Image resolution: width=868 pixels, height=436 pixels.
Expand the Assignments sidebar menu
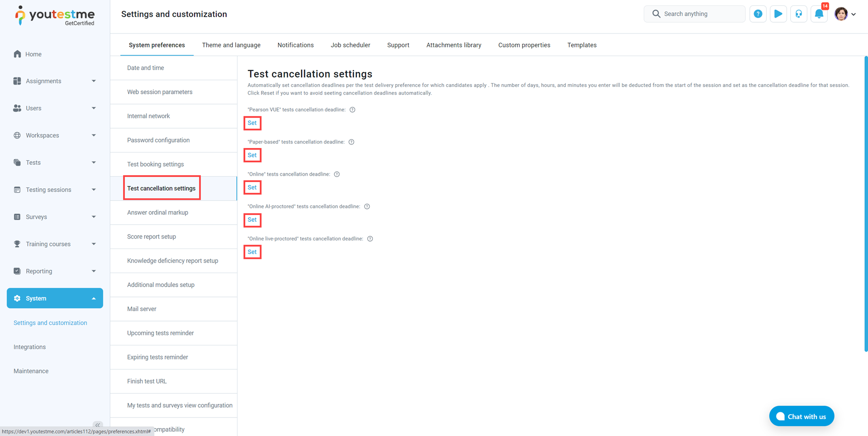click(55, 81)
